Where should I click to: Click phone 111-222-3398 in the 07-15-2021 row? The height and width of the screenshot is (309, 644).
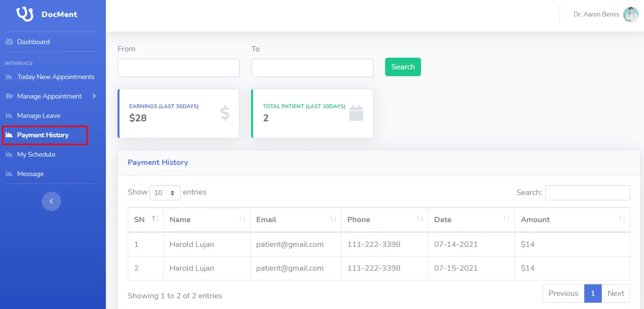click(374, 268)
